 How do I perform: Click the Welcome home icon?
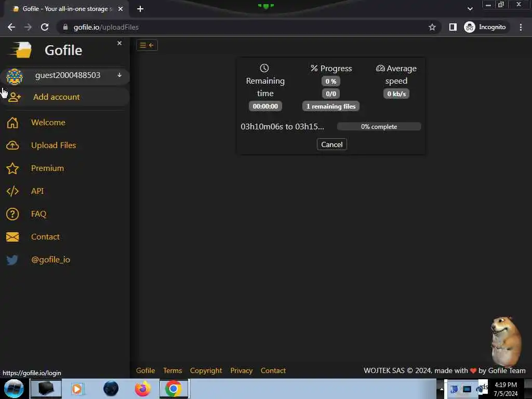point(12,123)
